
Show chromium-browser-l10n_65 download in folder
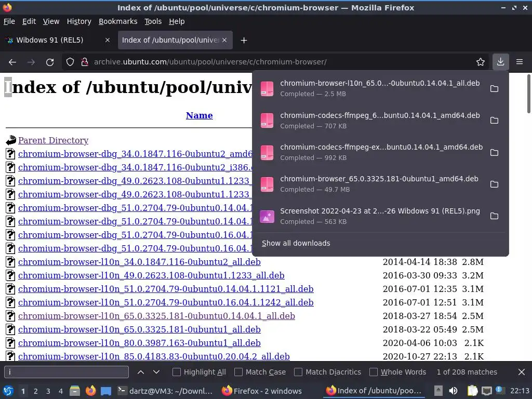point(495,88)
